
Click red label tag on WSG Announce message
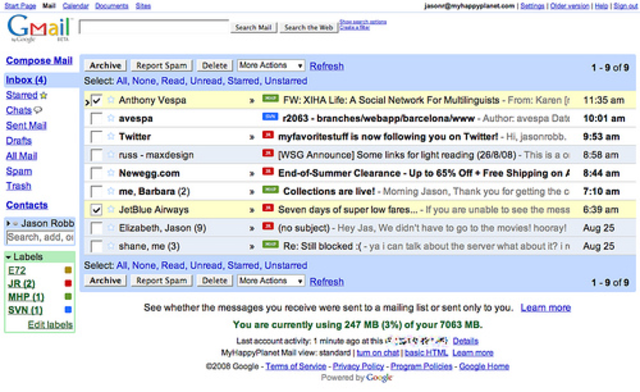(x=268, y=153)
